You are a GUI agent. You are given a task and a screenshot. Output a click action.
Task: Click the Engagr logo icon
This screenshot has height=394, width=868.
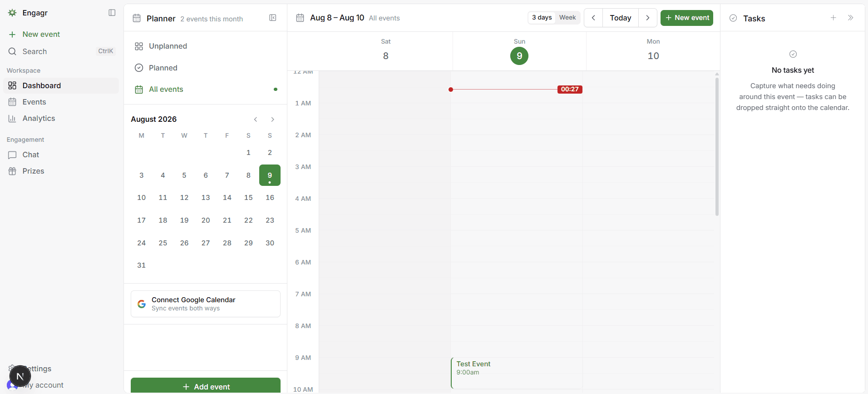(12, 13)
